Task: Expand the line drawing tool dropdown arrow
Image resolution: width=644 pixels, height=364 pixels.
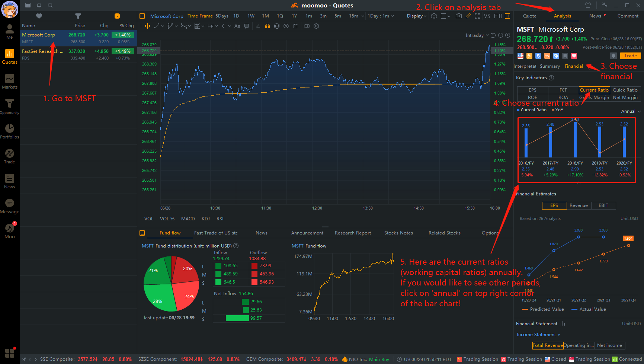Action: click(163, 26)
